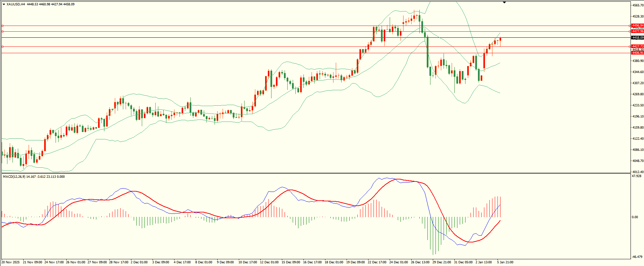This screenshot has height=266, width=644.
Task: Click the XAUUSD,H4 chart title text
Action: pos(15,4)
